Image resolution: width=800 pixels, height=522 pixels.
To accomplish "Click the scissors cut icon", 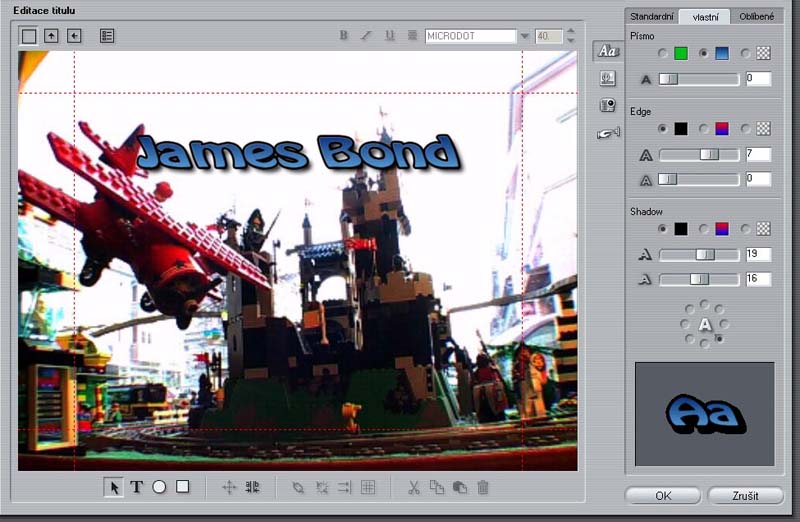I will click(x=414, y=487).
